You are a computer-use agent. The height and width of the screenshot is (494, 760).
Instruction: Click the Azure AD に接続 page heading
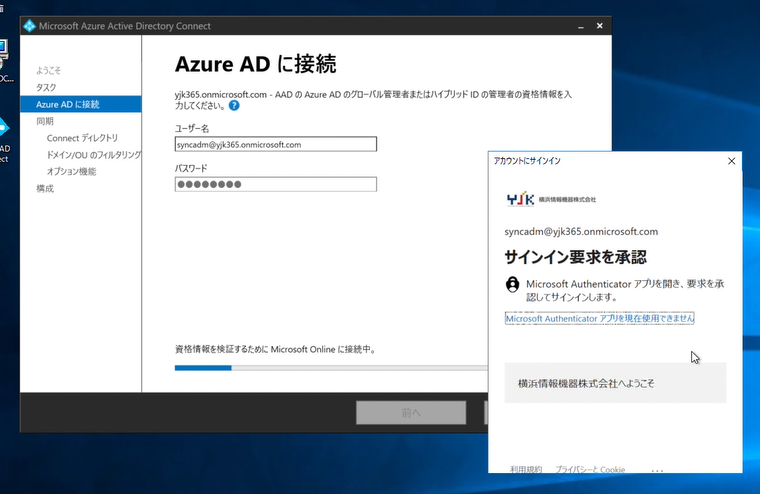click(x=255, y=64)
